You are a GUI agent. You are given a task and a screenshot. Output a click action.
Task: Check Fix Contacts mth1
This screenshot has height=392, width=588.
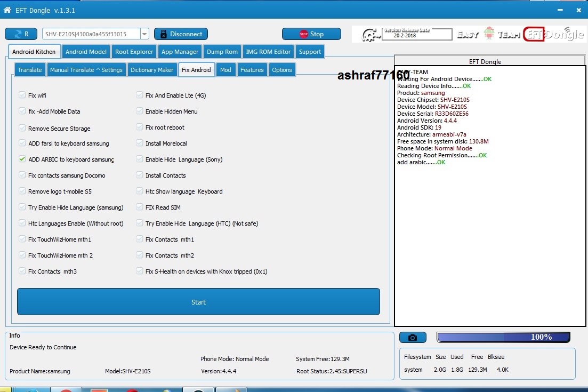tap(140, 239)
